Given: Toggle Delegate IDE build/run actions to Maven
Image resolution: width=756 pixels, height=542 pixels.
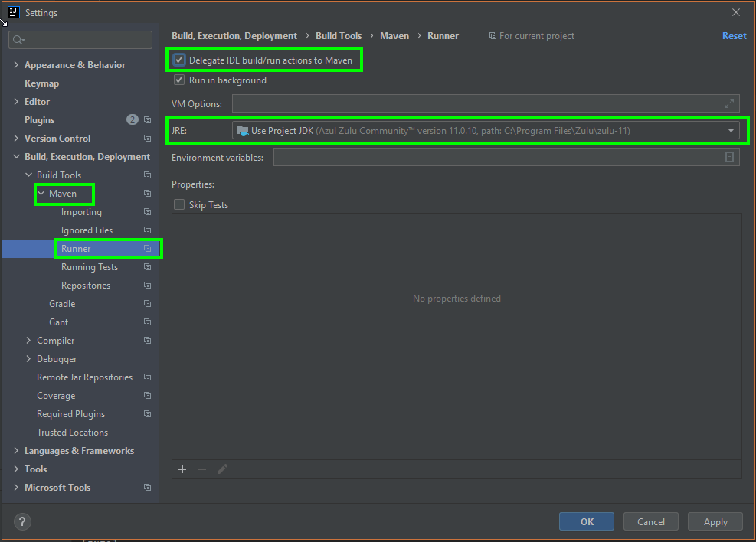Looking at the screenshot, I should click(179, 60).
